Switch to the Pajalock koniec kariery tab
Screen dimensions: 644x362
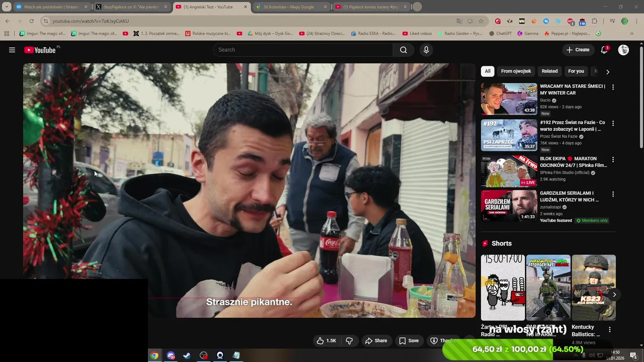371,7
